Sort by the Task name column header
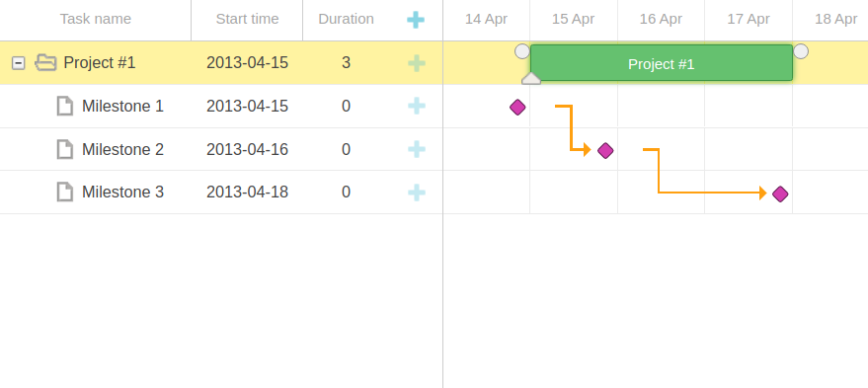Viewport: 868px width, 388px height. pos(95,20)
